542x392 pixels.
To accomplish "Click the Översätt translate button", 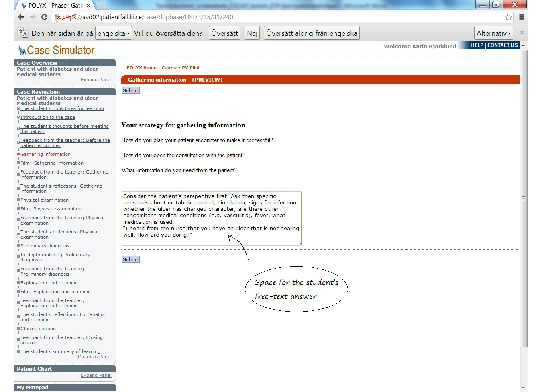I will click(x=224, y=33).
